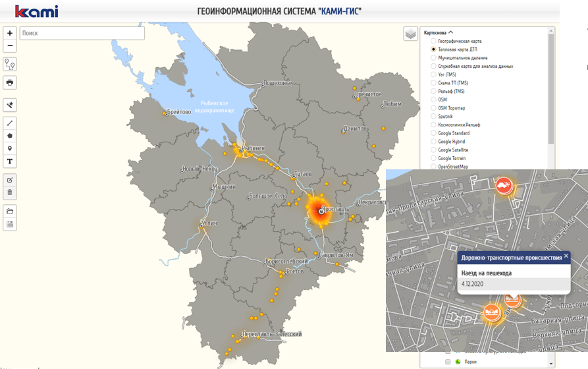588x369 pixels.
Task: Select Google Satellite basemap
Action: (x=433, y=150)
